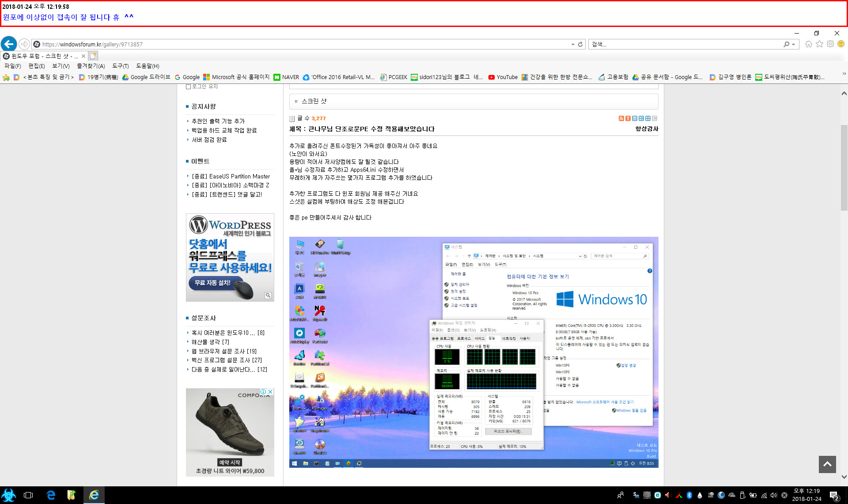
Task: Click the search magnifier icon in search box
Action: 786,44
